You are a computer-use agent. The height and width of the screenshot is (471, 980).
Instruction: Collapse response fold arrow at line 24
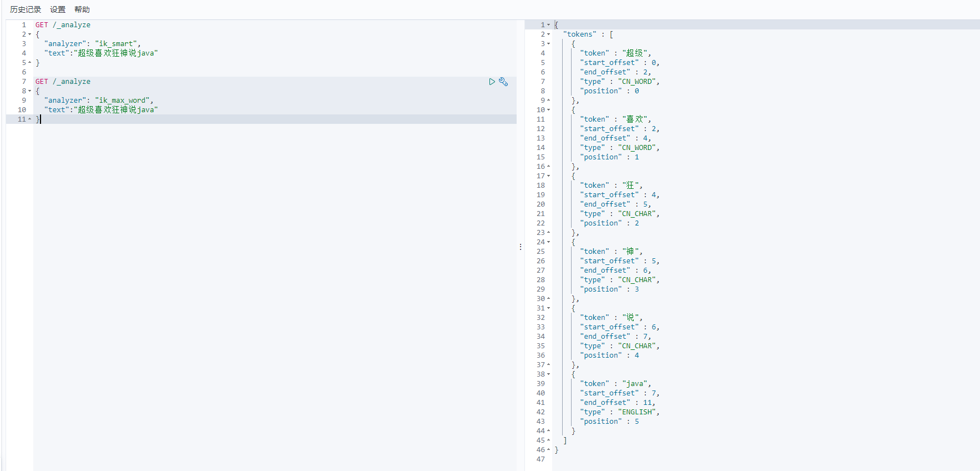(549, 242)
